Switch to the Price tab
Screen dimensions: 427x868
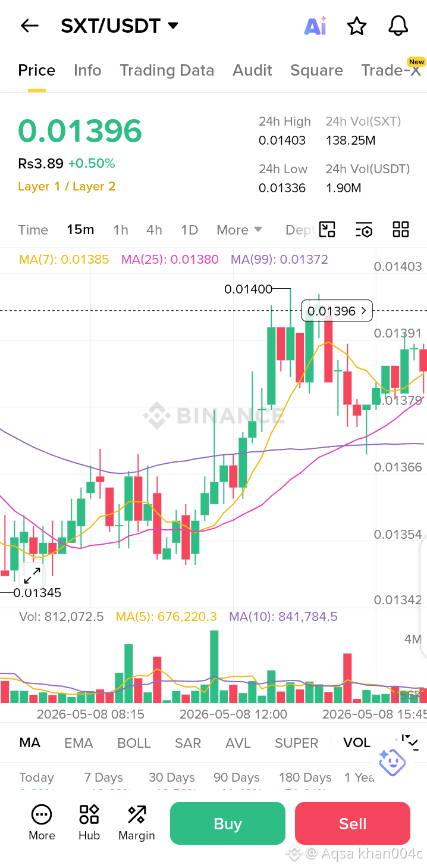[37, 70]
